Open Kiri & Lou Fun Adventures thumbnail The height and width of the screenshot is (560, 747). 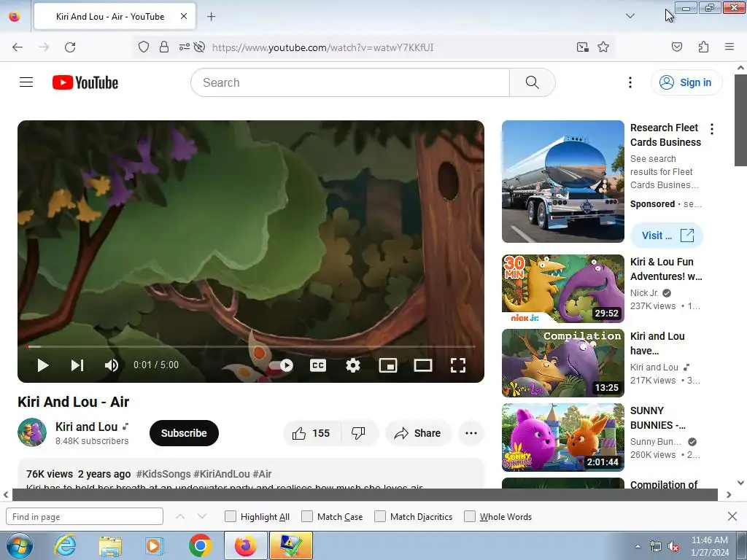coord(563,289)
